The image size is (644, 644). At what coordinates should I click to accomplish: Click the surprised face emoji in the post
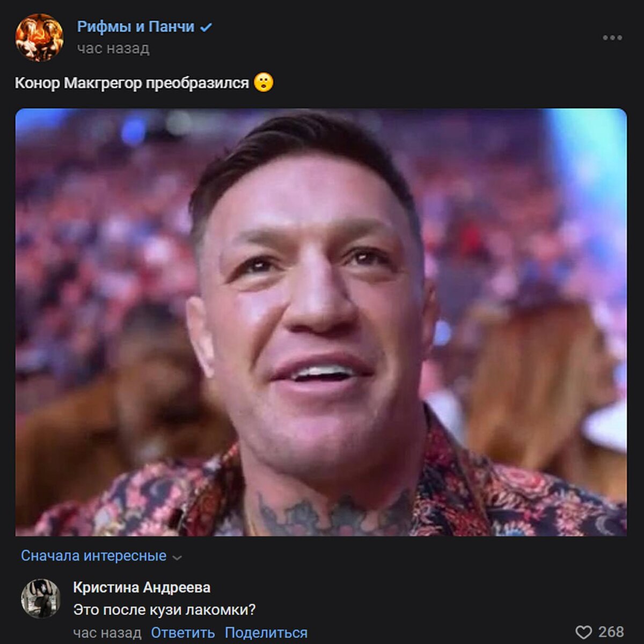[x=264, y=83]
